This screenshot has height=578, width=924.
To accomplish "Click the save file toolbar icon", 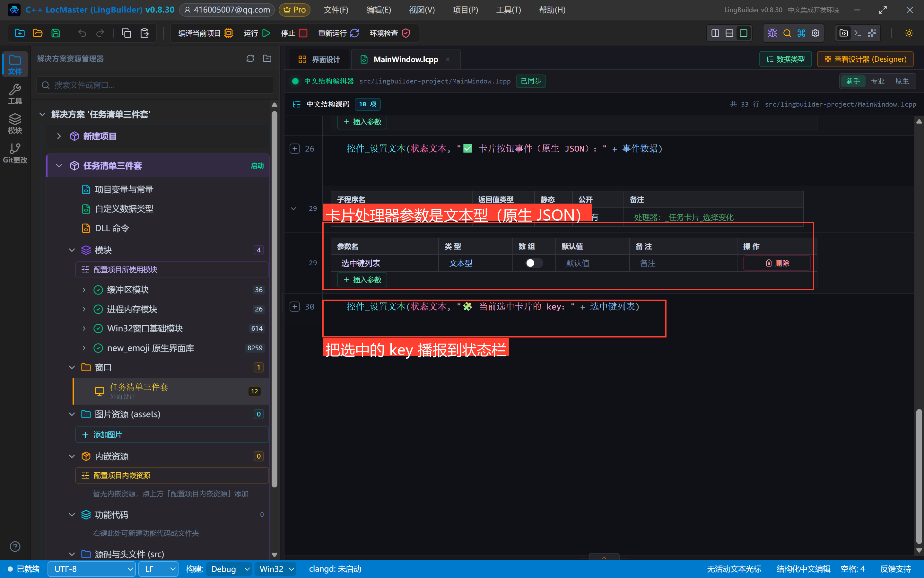I will click(56, 33).
